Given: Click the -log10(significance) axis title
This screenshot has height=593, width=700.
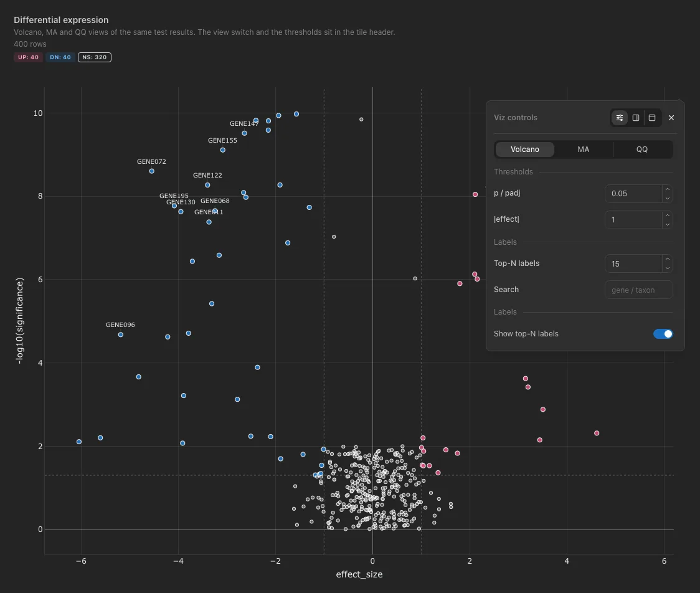Looking at the screenshot, I should (x=19, y=321).
